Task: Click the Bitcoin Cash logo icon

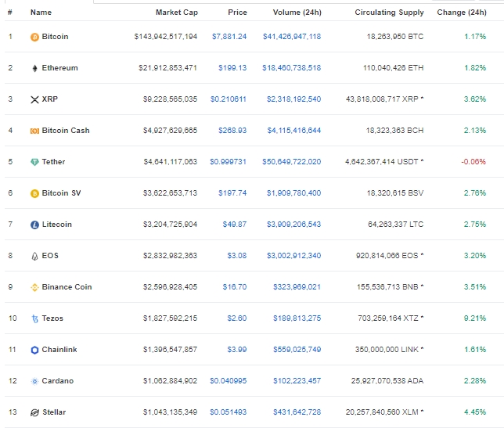Action: [x=34, y=131]
